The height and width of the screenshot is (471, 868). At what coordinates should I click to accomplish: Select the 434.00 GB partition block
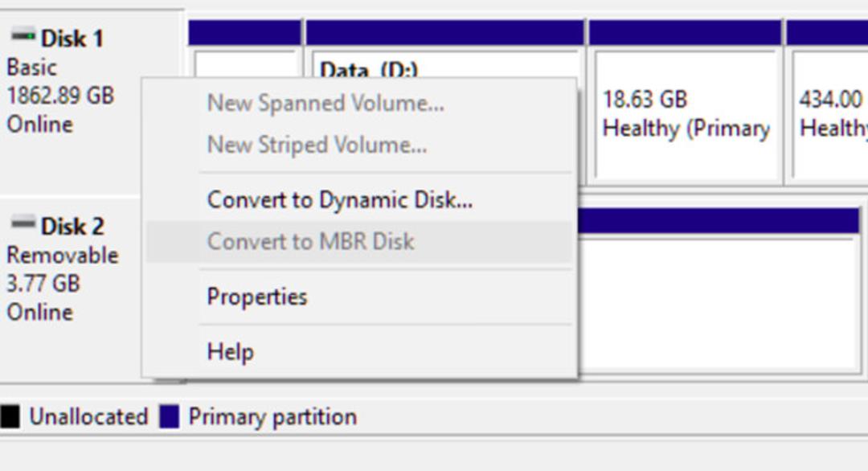[827, 102]
